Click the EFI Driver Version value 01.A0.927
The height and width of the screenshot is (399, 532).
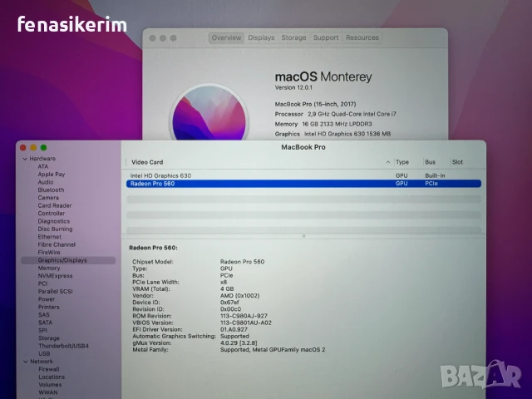pyautogui.click(x=234, y=329)
